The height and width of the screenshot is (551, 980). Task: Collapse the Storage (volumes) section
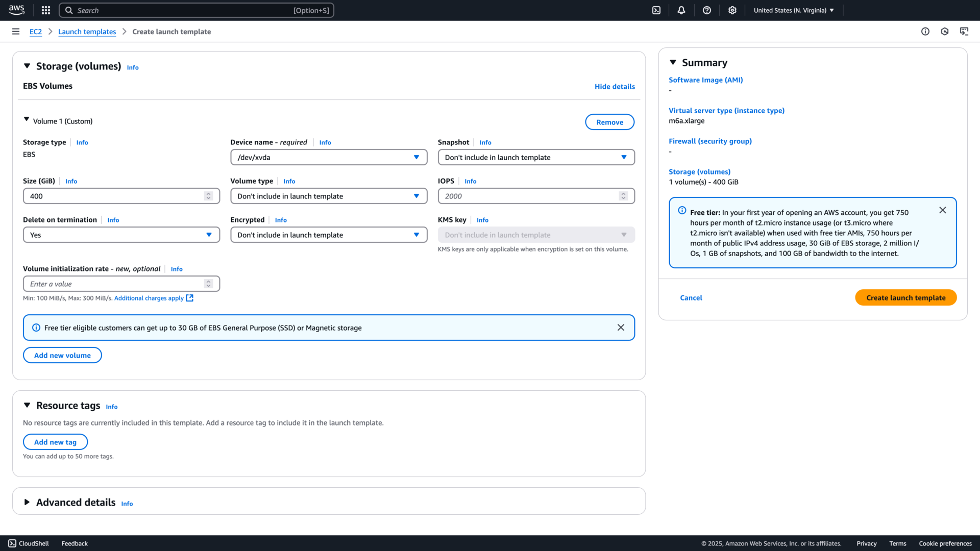coord(27,66)
